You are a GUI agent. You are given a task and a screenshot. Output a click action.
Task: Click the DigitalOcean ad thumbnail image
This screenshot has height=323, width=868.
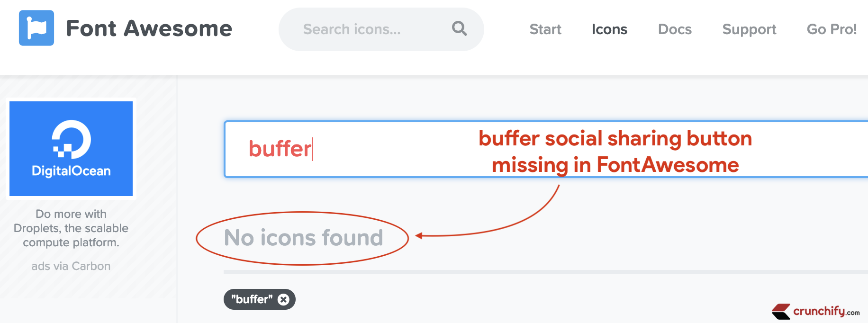(70, 149)
